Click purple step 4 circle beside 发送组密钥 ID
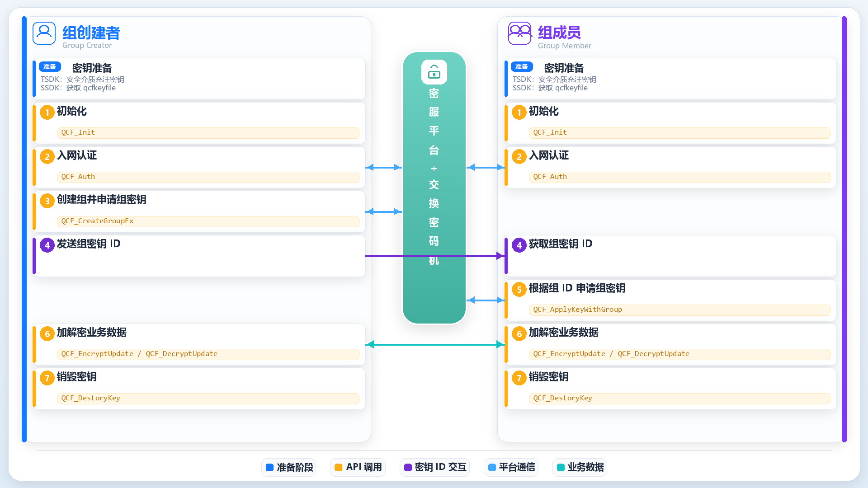The image size is (868, 488). (x=47, y=245)
